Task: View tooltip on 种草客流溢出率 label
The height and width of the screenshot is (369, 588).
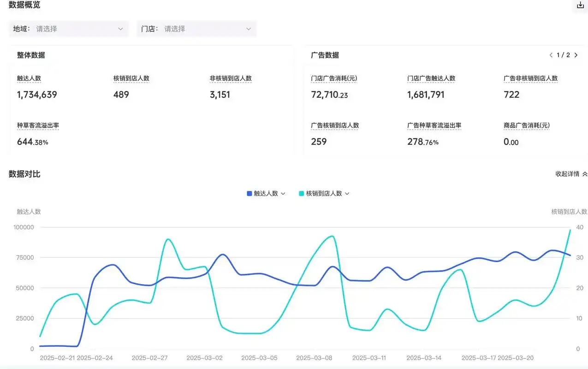Action: [38, 125]
